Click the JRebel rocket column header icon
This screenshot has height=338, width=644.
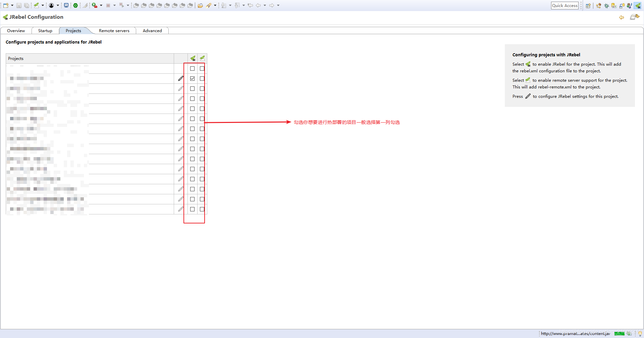[193, 58]
